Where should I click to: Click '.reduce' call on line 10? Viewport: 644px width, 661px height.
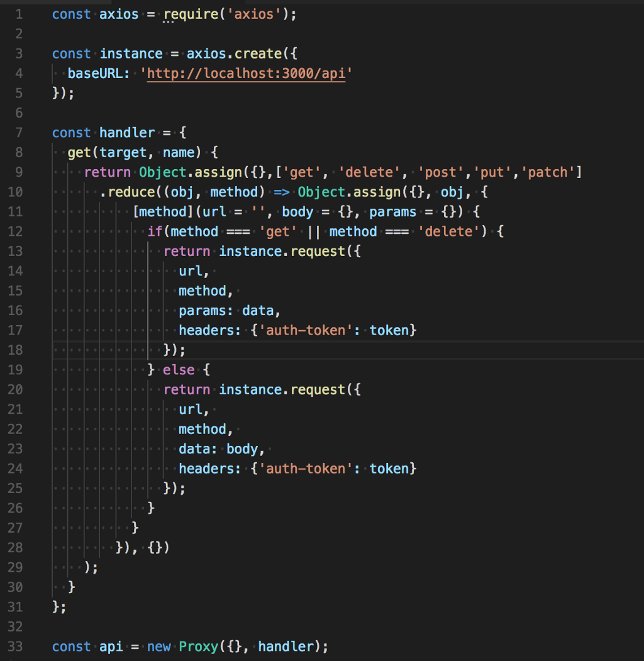[x=128, y=192]
